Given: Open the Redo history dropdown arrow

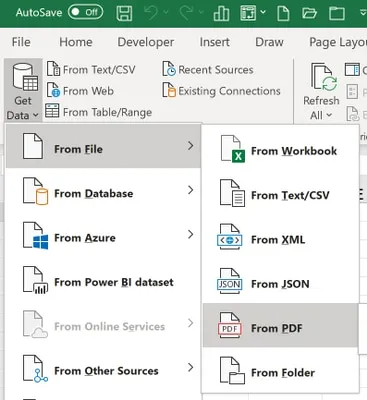Looking at the screenshot, I should [x=201, y=13].
